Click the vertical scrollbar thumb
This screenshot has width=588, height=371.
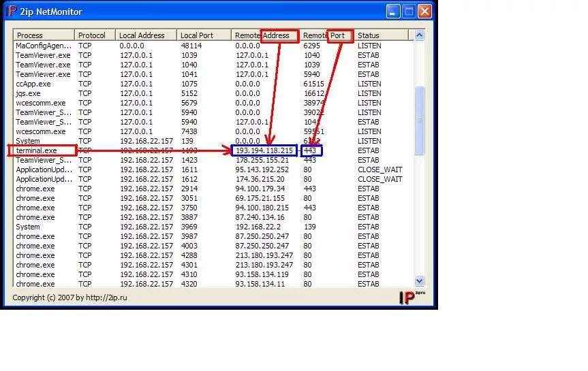419,120
